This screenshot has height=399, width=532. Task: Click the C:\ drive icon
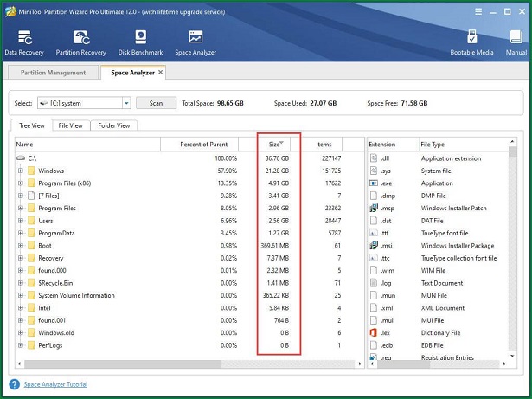click(21, 158)
